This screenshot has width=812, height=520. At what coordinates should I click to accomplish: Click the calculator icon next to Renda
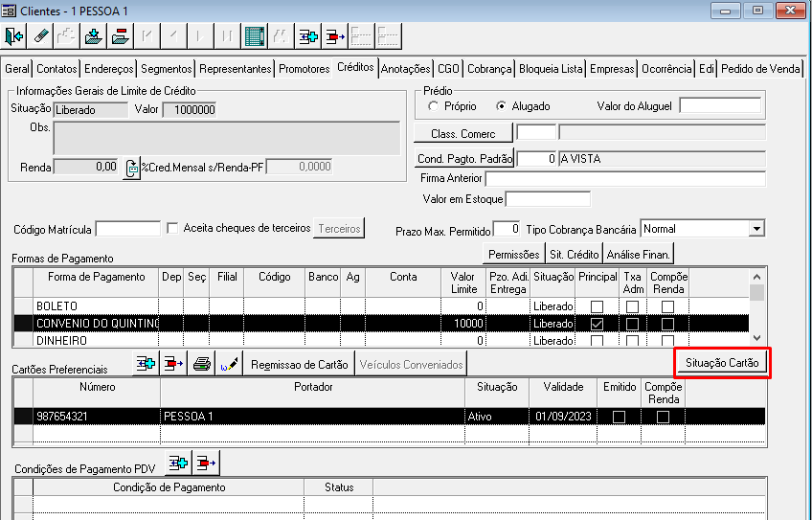131,168
